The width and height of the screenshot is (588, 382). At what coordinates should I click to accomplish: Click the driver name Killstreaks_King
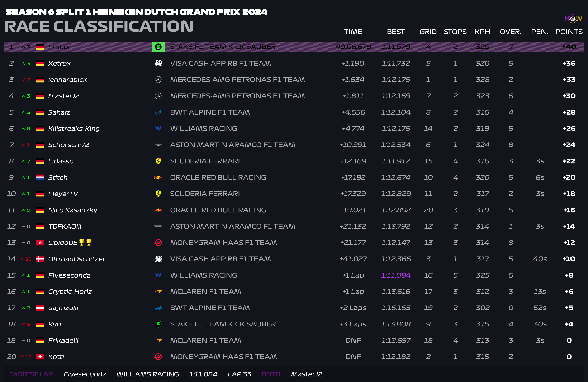[x=74, y=129]
